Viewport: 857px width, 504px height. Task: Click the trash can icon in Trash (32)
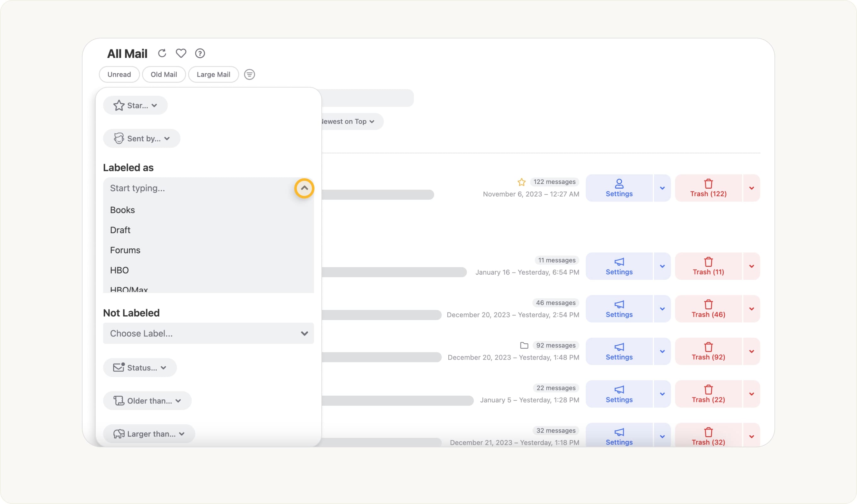click(x=708, y=432)
